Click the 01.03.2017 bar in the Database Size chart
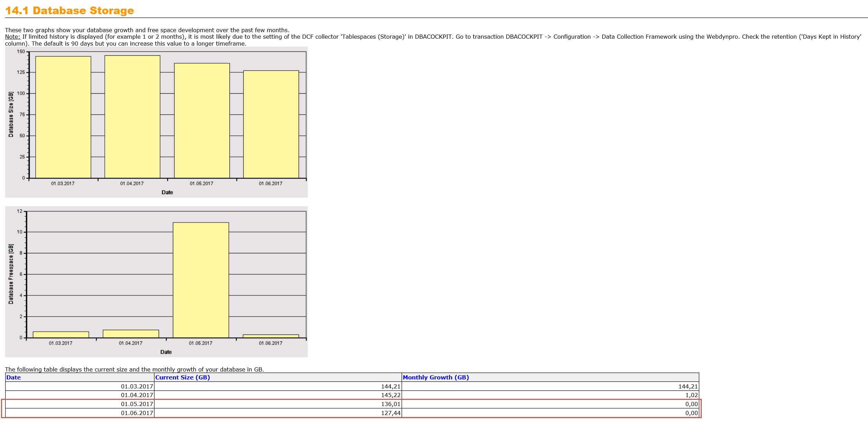This screenshot has width=868, height=423. [63, 117]
